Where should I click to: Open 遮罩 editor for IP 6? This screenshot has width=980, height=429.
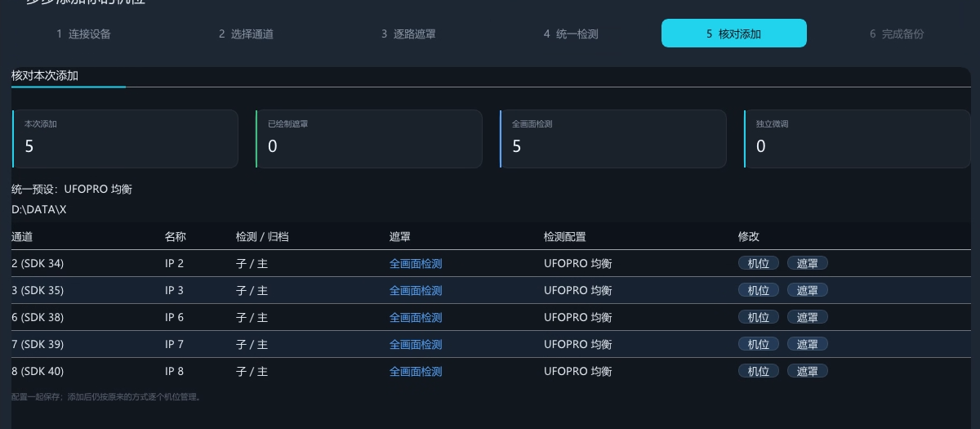click(x=808, y=317)
